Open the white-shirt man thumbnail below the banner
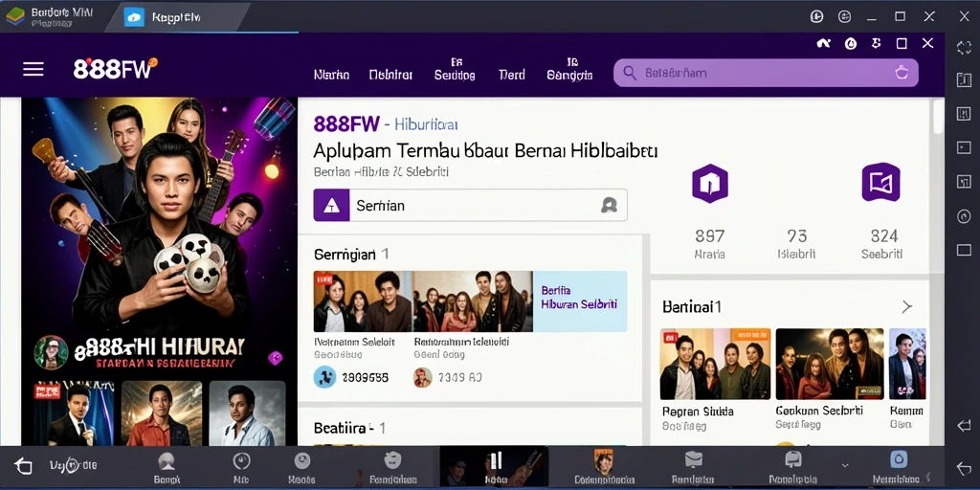The image size is (980, 490). (247, 413)
